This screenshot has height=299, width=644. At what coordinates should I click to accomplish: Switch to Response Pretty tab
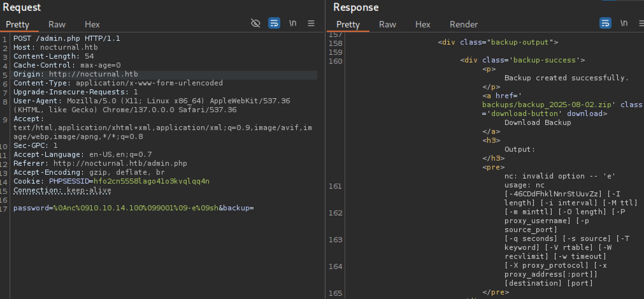coord(348,25)
